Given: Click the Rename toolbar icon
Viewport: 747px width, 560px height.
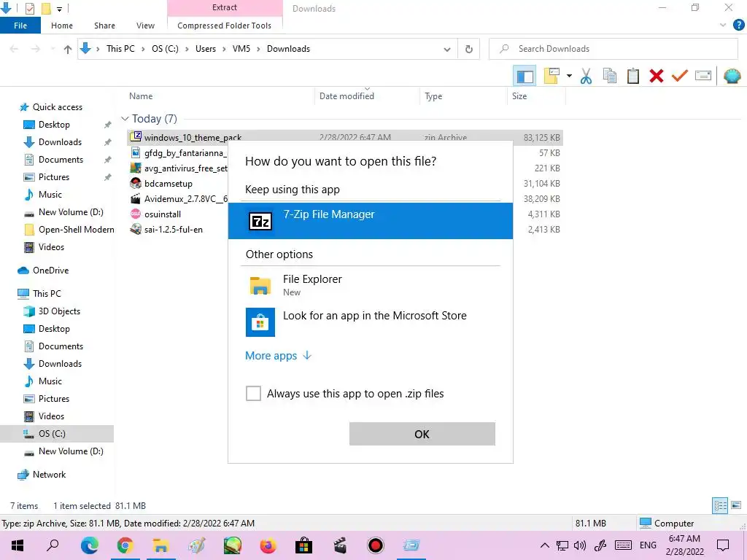Looking at the screenshot, I should pos(703,76).
